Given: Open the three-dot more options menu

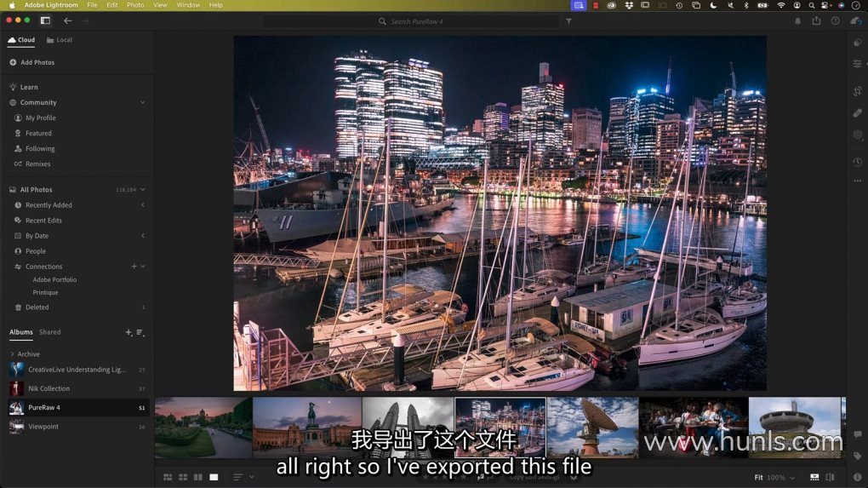Looking at the screenshot, I should pyautogui.click(x=858, y=181).
